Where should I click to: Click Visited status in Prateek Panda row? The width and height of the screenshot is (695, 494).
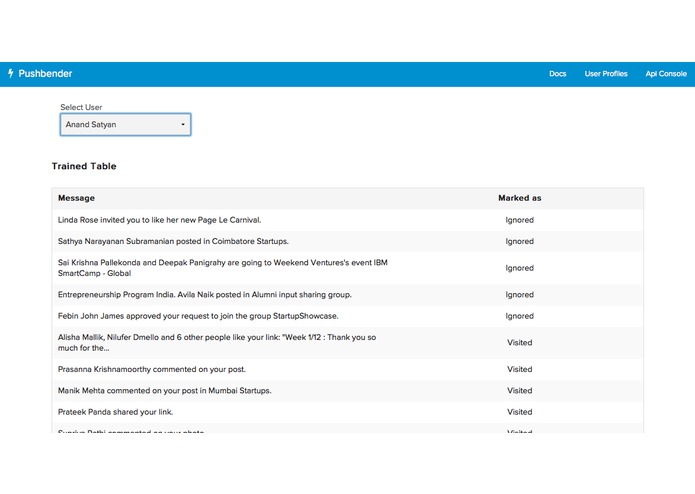tap(519, 412)
